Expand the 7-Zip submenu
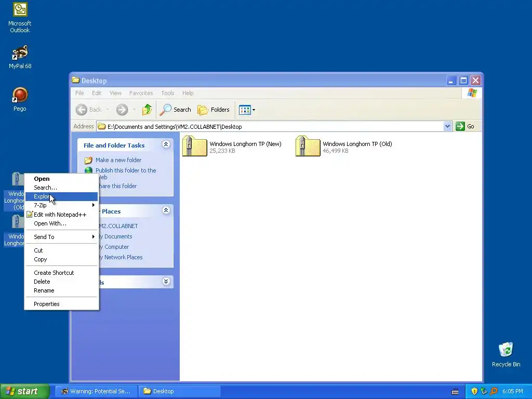This screenshot has width=532, height=399. pyautogui.click(x=61, y=205)
